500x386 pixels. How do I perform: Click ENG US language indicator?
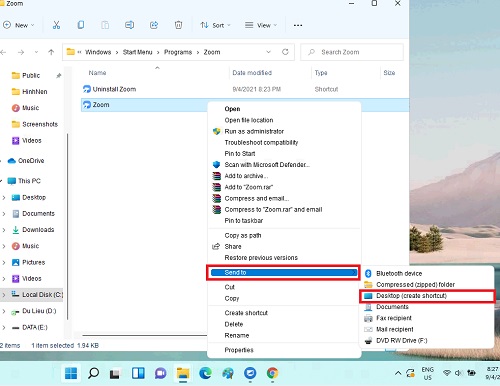[428, 373]
